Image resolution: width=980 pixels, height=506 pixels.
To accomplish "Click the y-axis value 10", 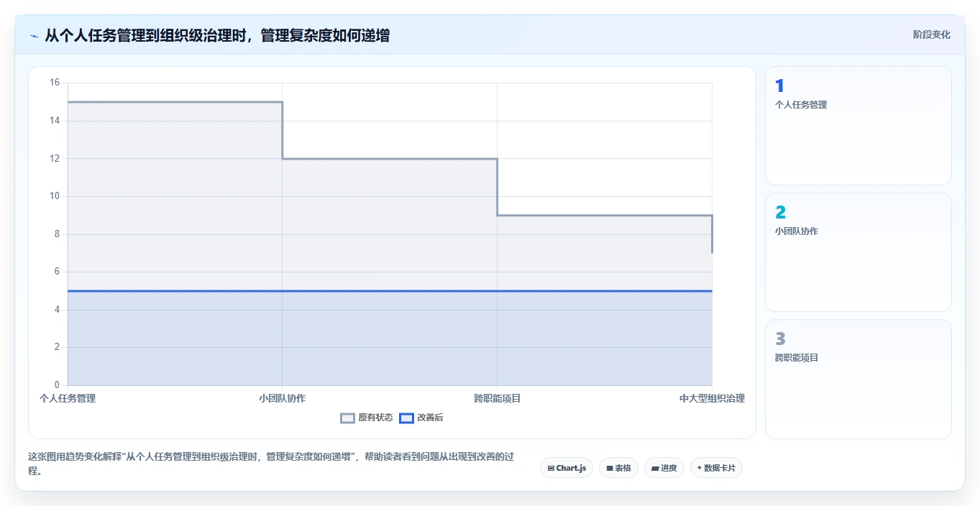I will (x=55, y=196).
